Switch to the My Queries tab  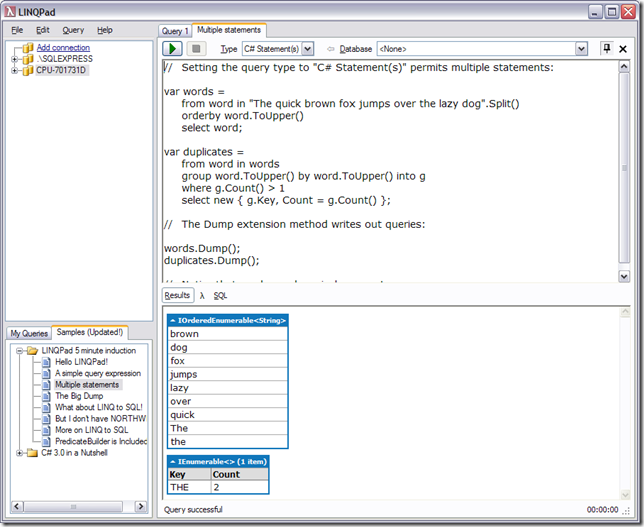[x=29, y=333]
